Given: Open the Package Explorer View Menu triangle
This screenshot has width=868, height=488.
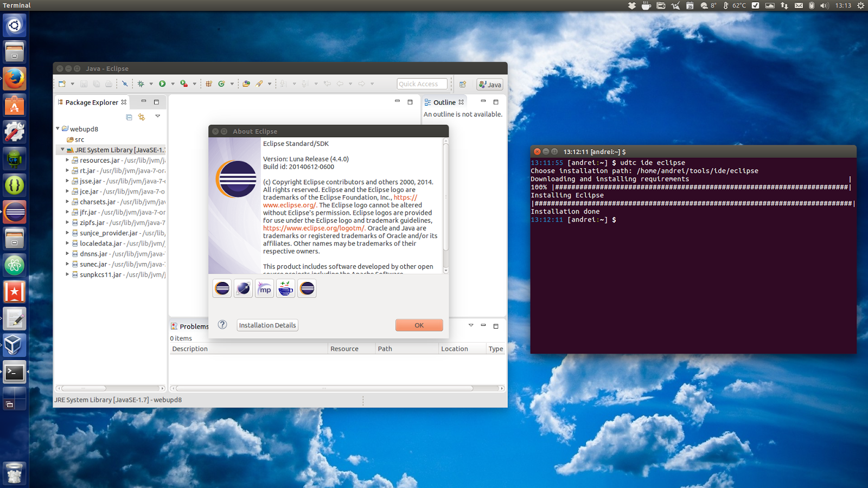Looking at the screenshot, I should tap(158, 116).
